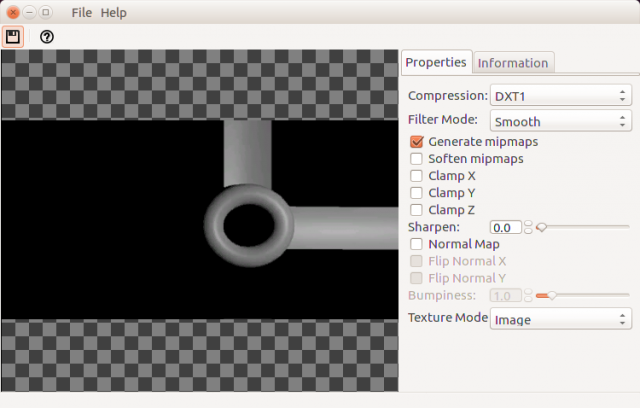Click the Sharpen slider track
Screen dimensions: 640x408
coord(584,227)
